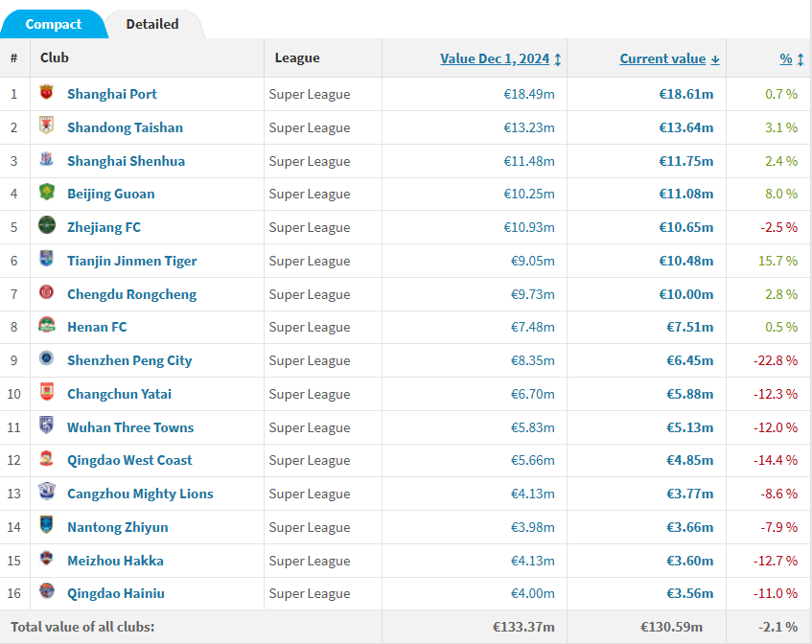Switch to the Detailed tab
The height and width of the screenshot is (644, 812).
click(152, 24)
